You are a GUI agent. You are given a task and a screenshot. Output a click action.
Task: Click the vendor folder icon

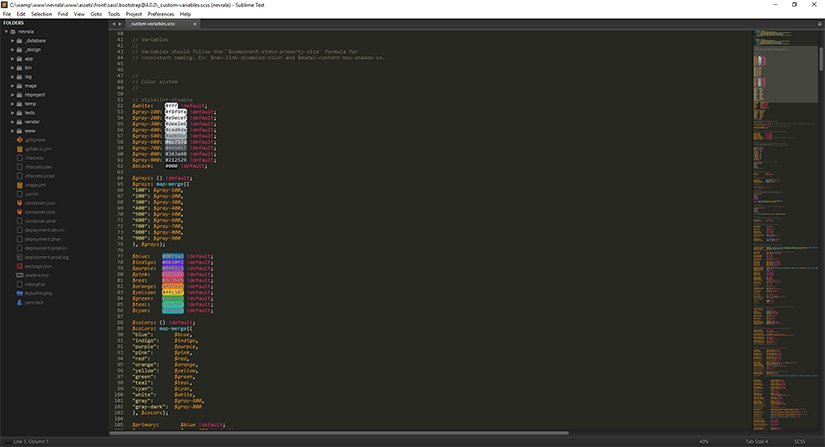pyautogui.click(x=19, y=121)
